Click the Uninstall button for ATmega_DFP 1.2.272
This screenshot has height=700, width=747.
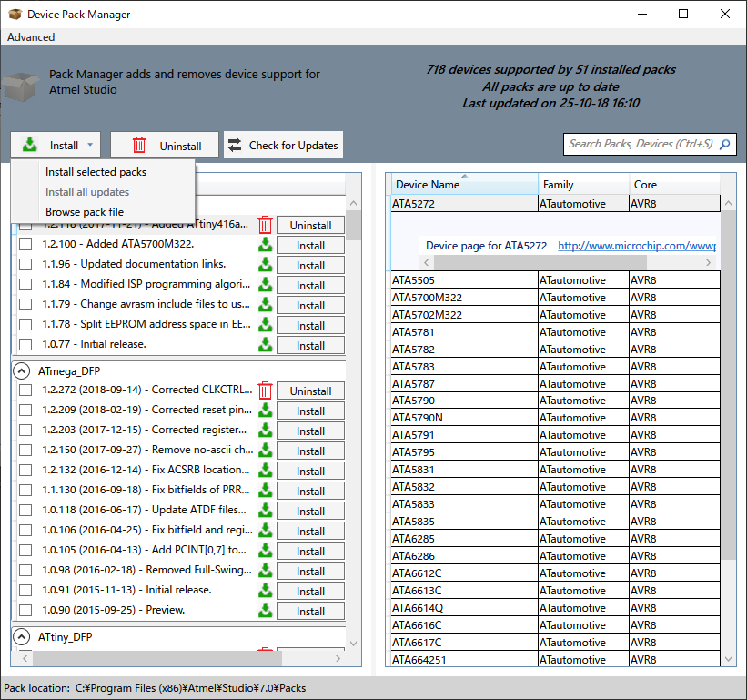tap(310, 391)
